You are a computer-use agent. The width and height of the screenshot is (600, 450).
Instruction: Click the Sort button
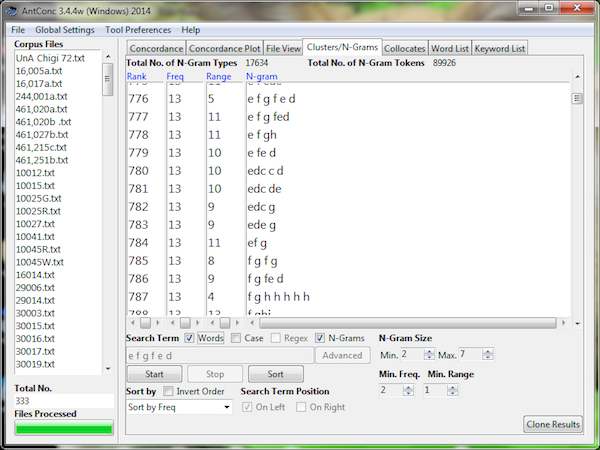click(276, 374)
